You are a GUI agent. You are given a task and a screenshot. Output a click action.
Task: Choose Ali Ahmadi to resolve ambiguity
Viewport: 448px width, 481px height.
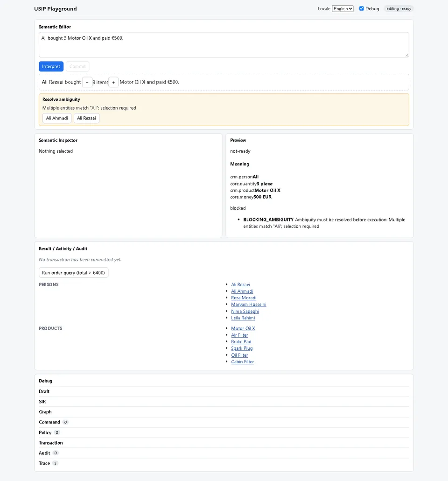(57, 118)
